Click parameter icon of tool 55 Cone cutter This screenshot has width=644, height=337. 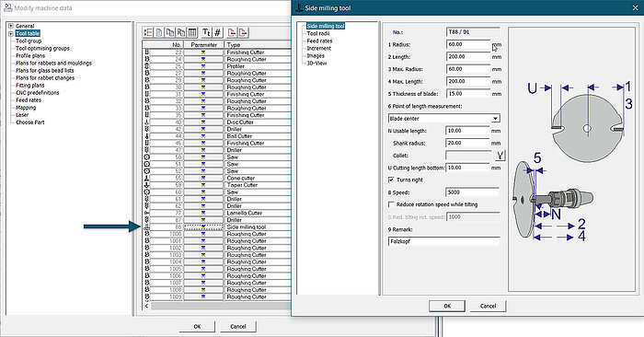click(x=203, y=178)
